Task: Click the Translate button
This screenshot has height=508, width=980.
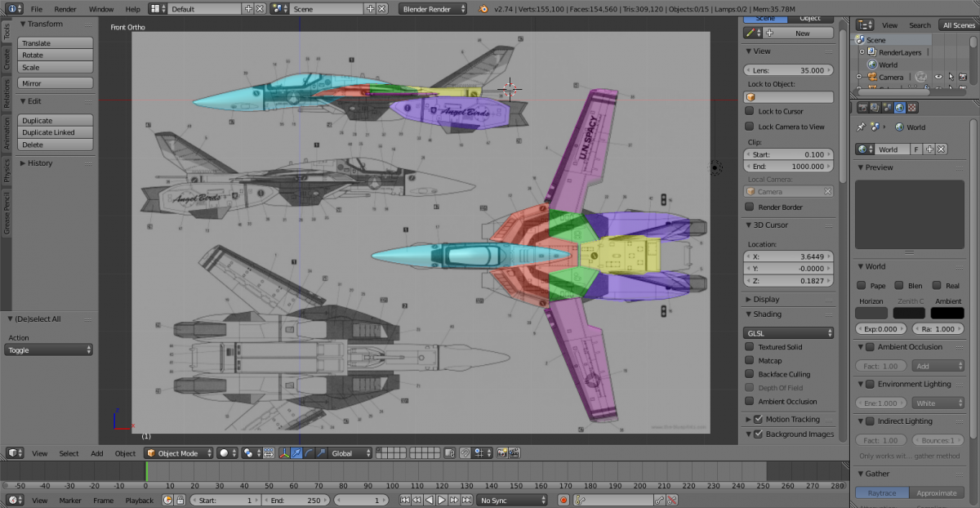Action: coord(56,43)
